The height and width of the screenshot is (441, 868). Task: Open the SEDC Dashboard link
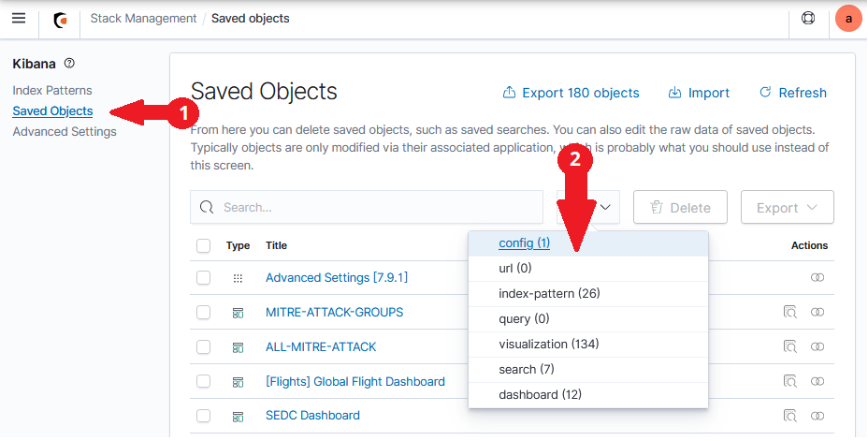point(312,416)
